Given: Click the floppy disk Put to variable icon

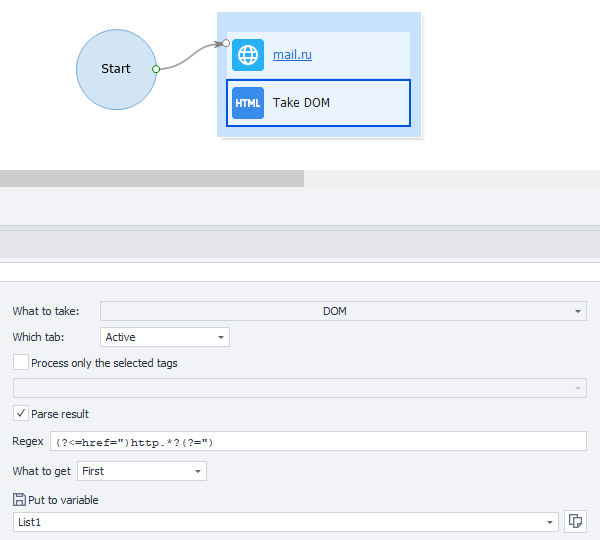Looking at the screenshot, I should [19, 500].
